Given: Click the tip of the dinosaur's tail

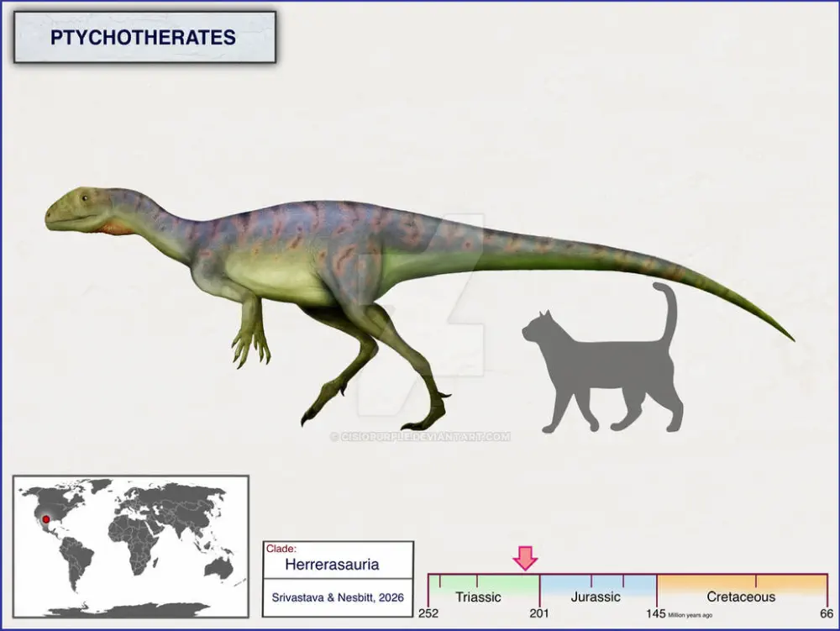Looking at the screenshot, I should [788, 338].
